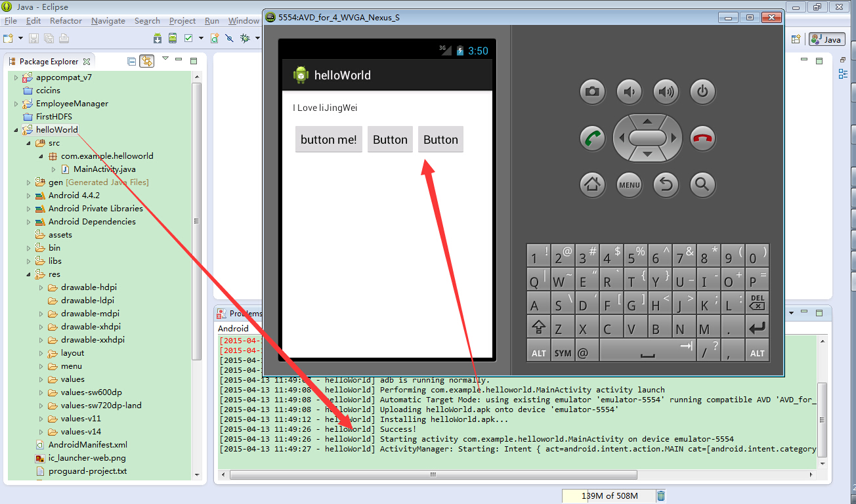
Task: Select the layout folder
Action: pos(73,352)
